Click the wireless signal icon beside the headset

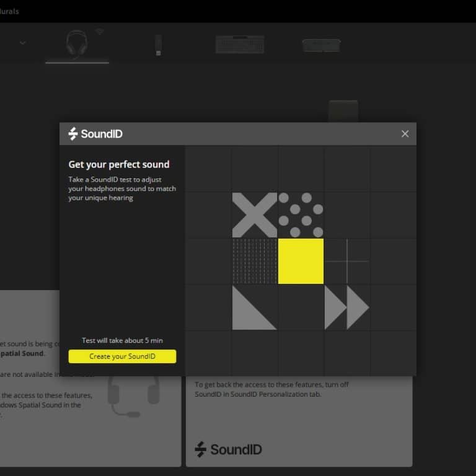coord(99,31)
